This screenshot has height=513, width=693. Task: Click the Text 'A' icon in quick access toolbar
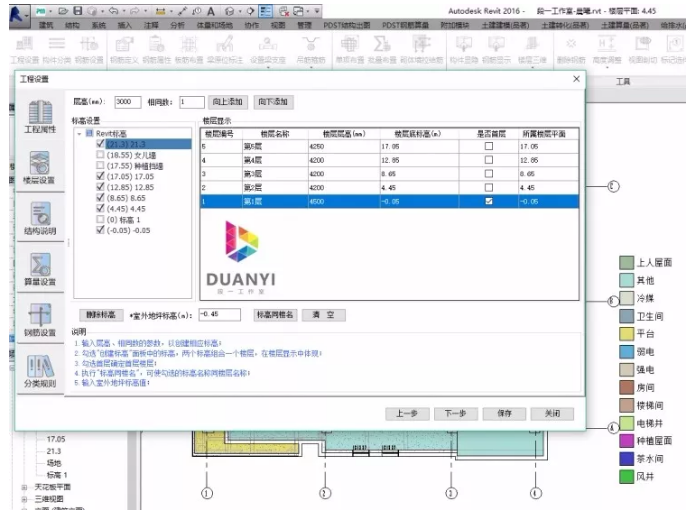[x=211, y=11]
